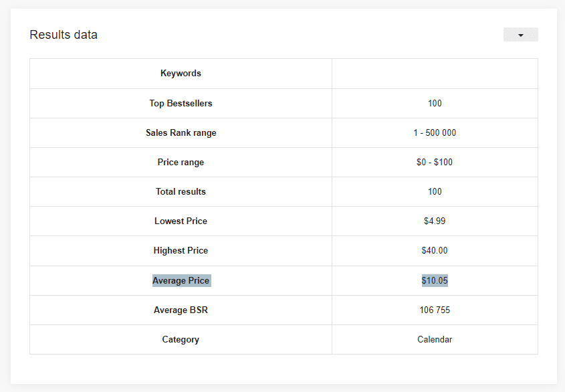Click the Results data heading
This screenshot has width=565, height=392.
point(64,35)
